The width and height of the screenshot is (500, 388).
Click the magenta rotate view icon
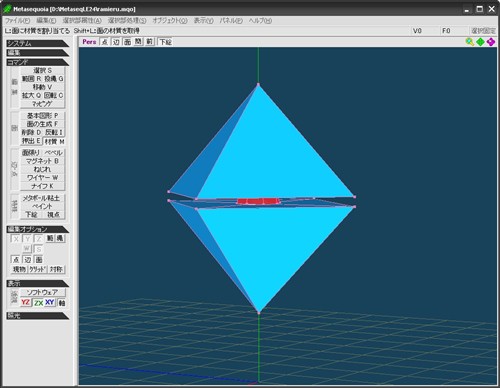pyautogui.click(x=491, y=42)
